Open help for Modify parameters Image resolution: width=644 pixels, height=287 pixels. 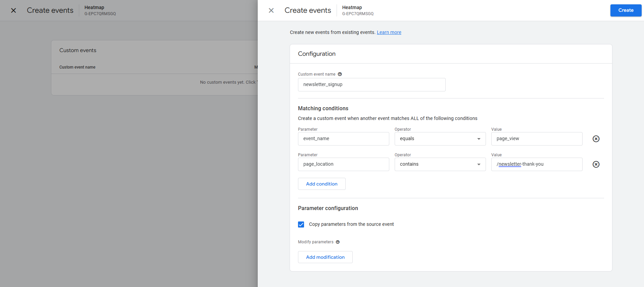click(338, 242)
